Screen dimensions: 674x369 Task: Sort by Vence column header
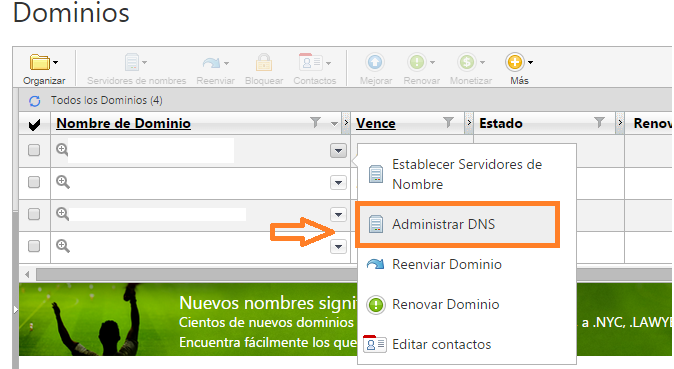click(376, 123)
